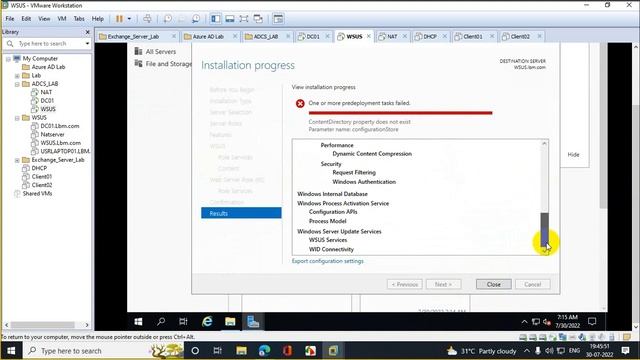Toggle the library sidebar view icon
The image size is (640, 360).
(216, 19)
